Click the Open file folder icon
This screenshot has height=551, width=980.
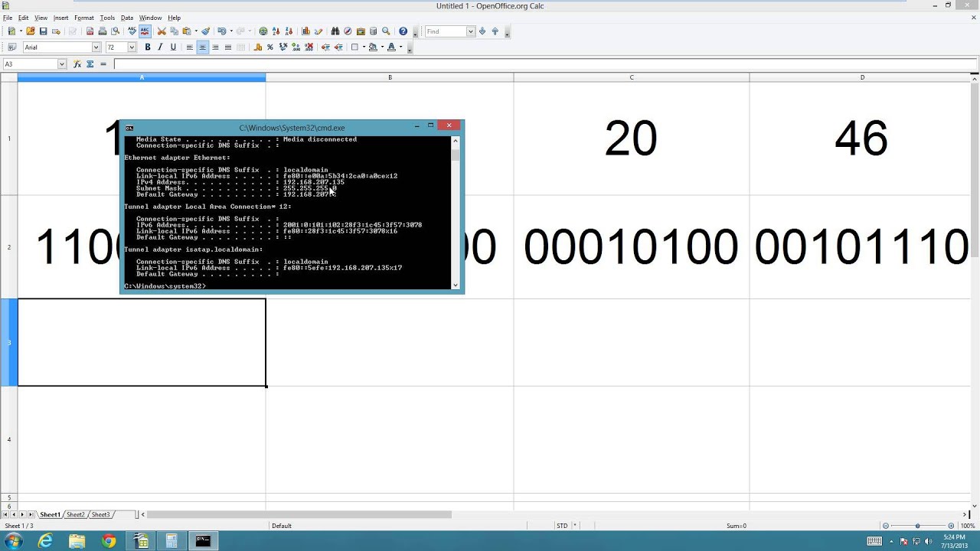pos(31,31)
